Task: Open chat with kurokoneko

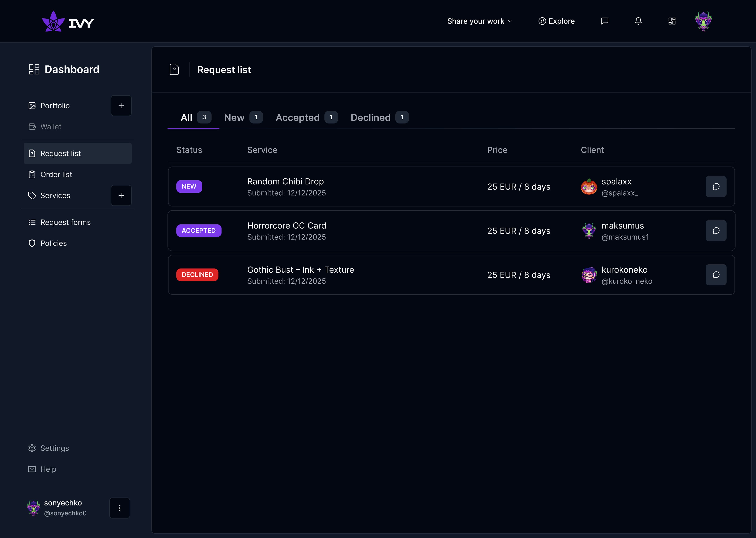Action: [716, 275]
